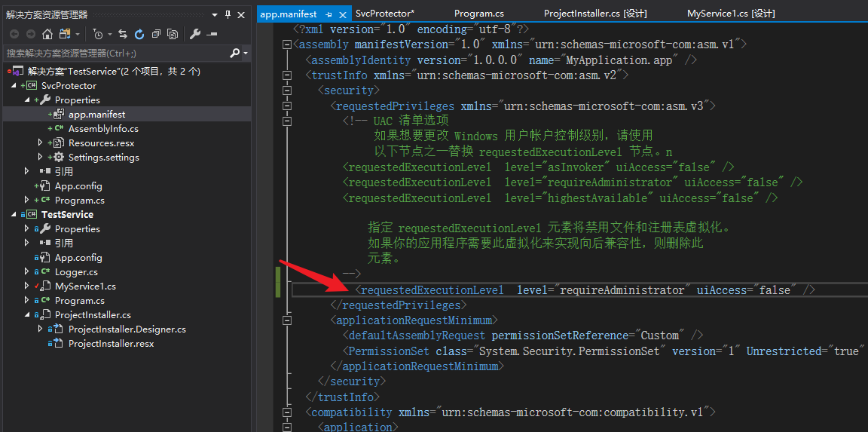
Task: Expand ProjectInstaller.Designer.cs node
Action: (x=41, y=329)
